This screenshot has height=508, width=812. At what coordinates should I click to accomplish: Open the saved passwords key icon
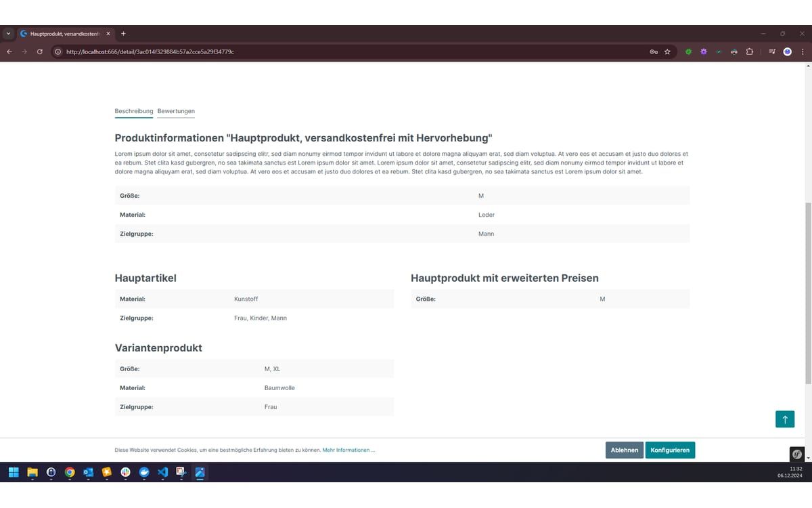[x=654, y=51]
